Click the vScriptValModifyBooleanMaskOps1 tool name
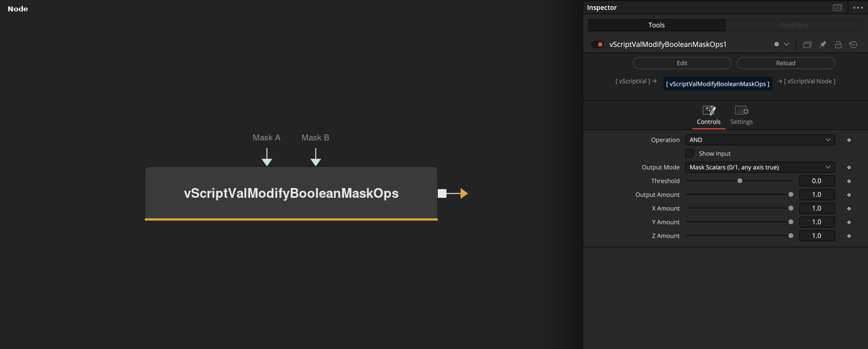This screenshot has height=349, width=868. (x=668, y=44)
